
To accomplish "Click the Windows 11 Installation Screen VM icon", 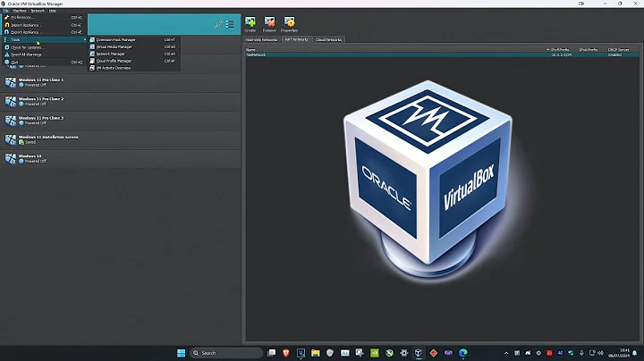I will tap(11, 139).
